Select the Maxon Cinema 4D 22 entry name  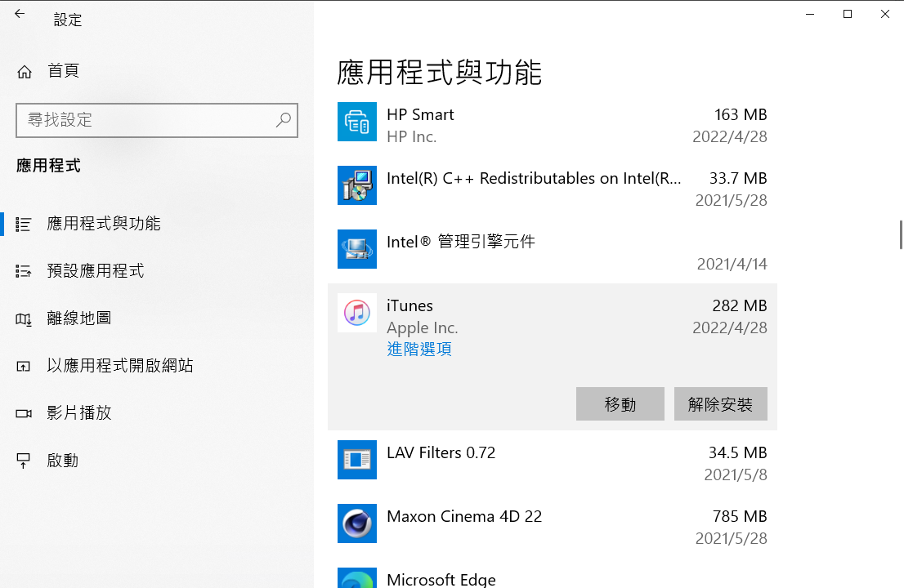coord(465,517)
